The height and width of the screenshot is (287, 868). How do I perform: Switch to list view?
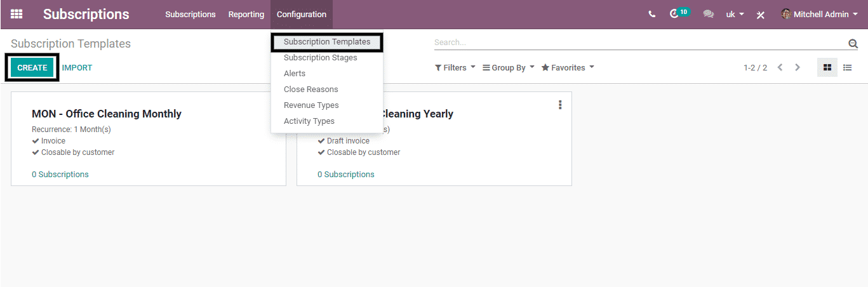coord(847,67)
